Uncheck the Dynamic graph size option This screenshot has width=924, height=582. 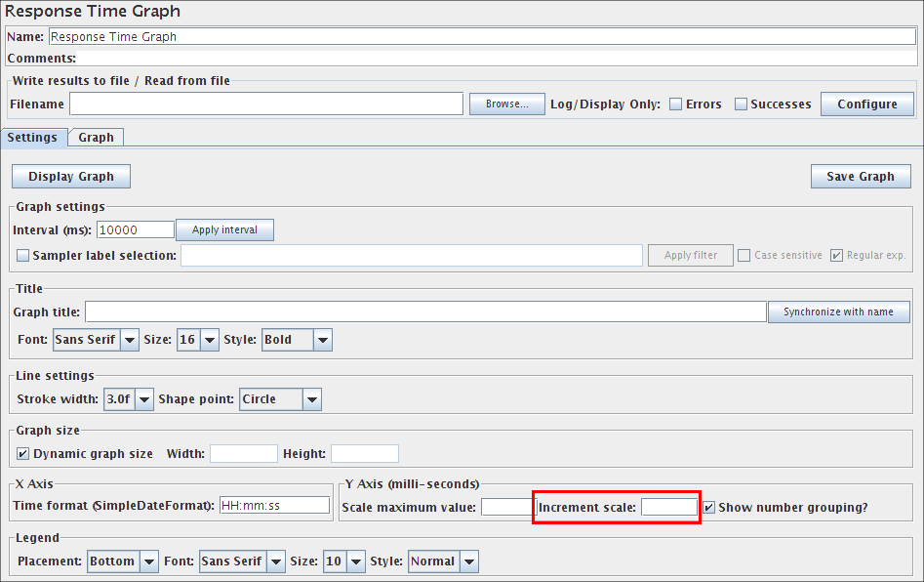coord(23,454)
